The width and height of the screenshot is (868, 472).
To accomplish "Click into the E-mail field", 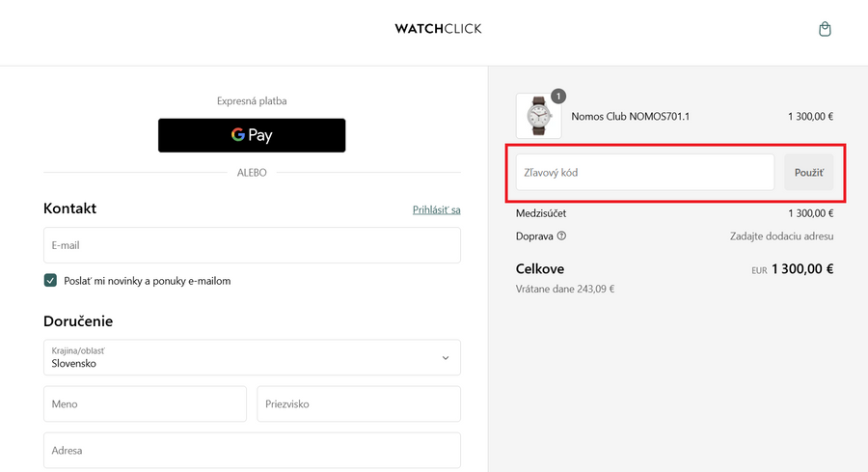I will 252,245.
